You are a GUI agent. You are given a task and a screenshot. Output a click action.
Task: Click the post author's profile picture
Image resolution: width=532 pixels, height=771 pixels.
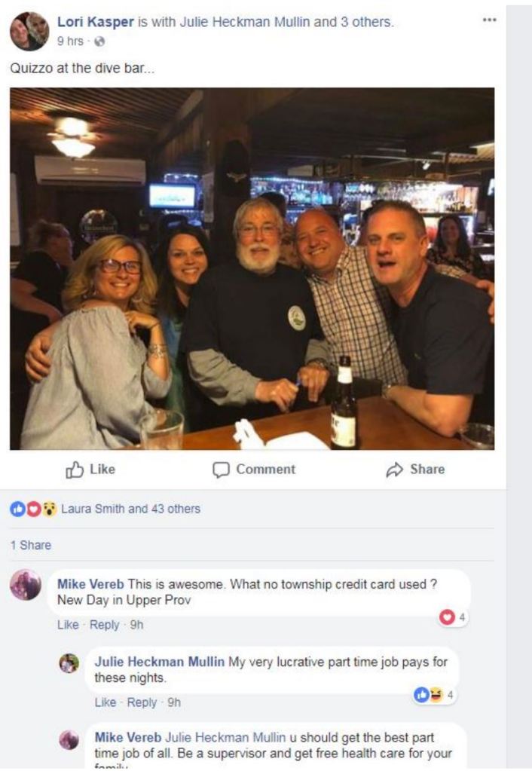click(29, 30)
